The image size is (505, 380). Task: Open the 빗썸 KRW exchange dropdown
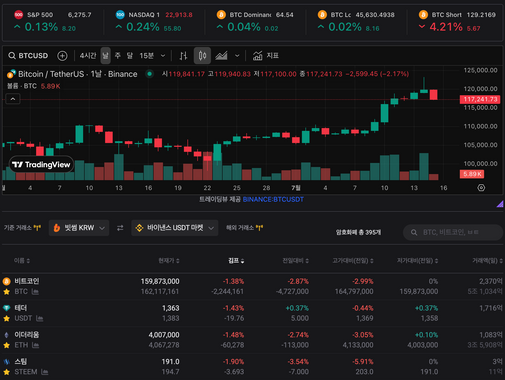coord(79,228)
